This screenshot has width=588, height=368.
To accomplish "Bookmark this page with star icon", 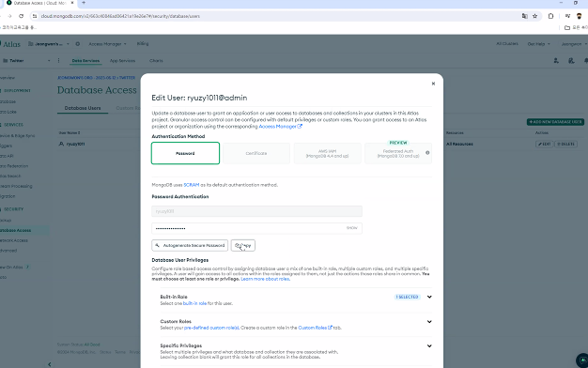I will (x=534, y=16).
